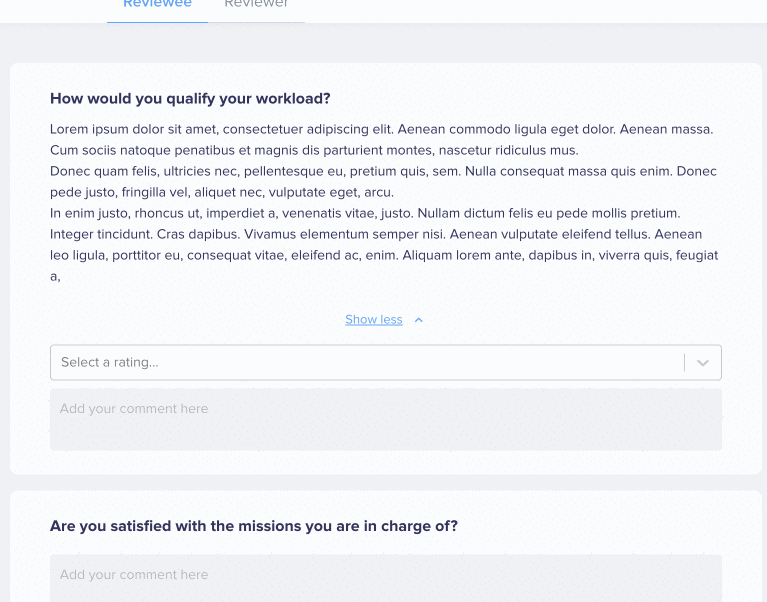Image resolution: width=767 pixels, height=602 pixels.
Task: Click the rating dropdown arrow icon
Action: (702, 363)
